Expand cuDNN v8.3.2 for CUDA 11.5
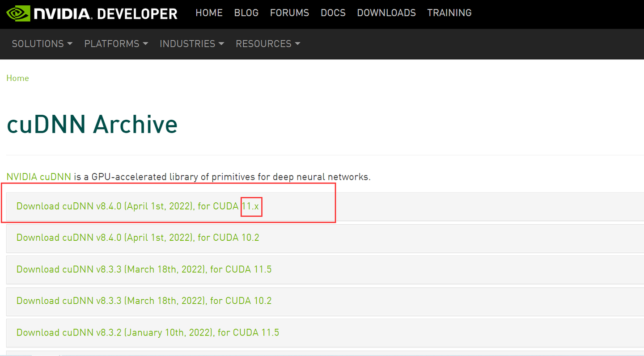 pos(148,333)
